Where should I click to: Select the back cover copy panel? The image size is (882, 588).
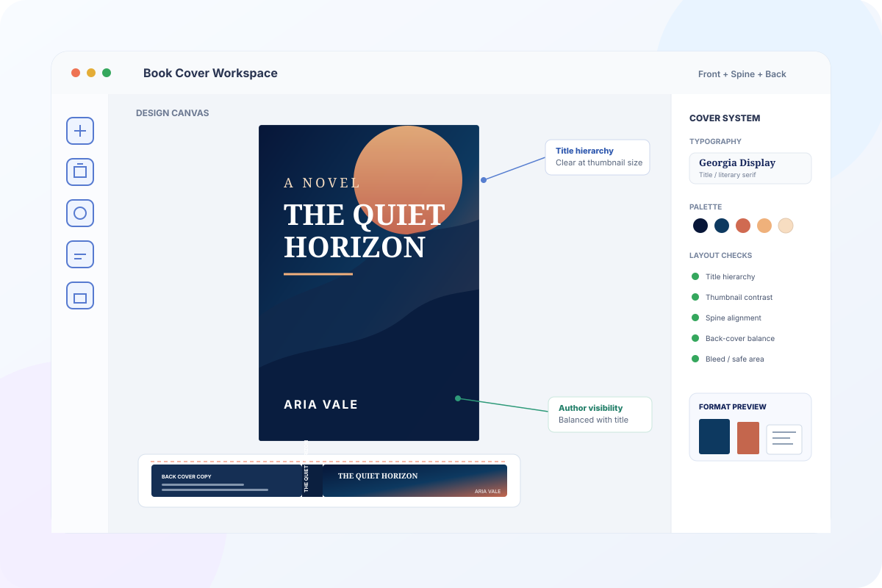pyautogui.click(x=226, y=481)
